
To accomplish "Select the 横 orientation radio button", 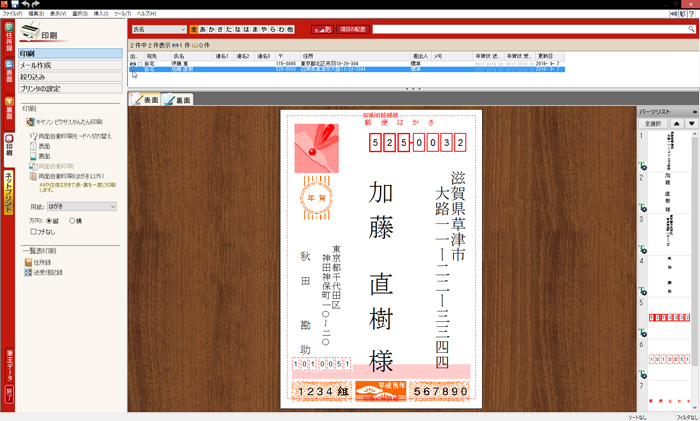I will (x=73, y=220).
